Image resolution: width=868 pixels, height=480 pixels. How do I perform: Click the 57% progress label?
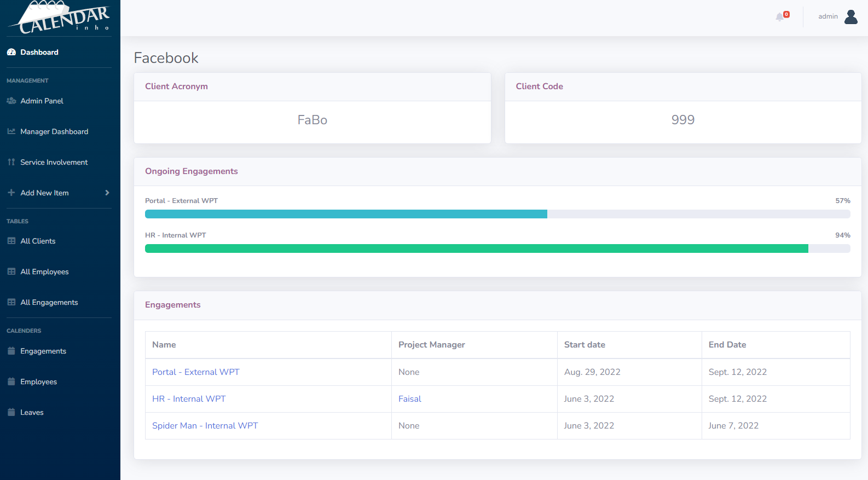tap(843, 201)
